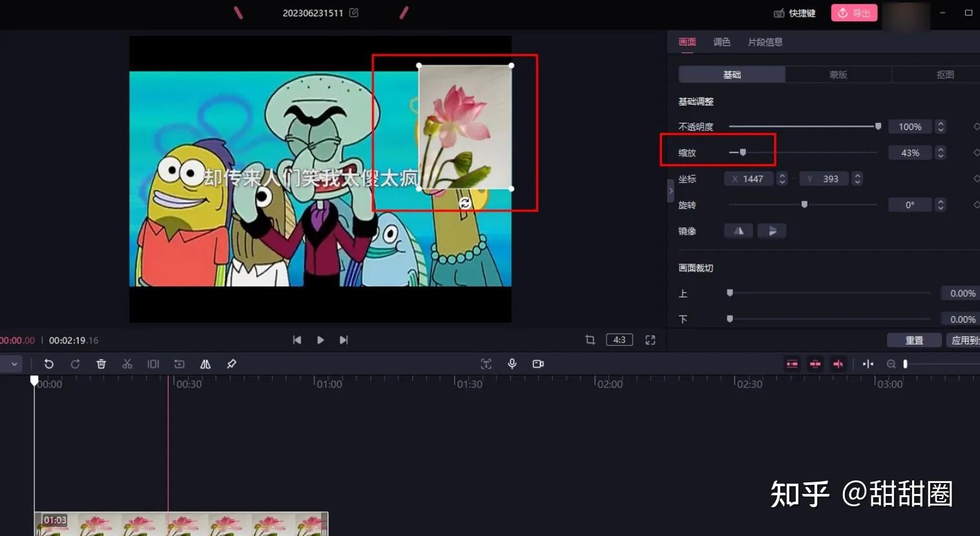This screenshot has height=536, width=980.
Task: Click the 导出 export button
Action: (x=854, y=13)
